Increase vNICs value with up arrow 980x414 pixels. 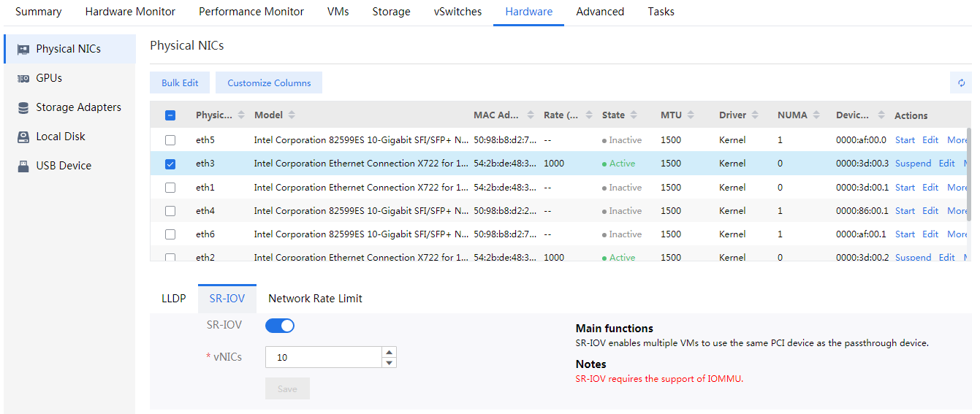pyautogui.click(x=390, y=352)
